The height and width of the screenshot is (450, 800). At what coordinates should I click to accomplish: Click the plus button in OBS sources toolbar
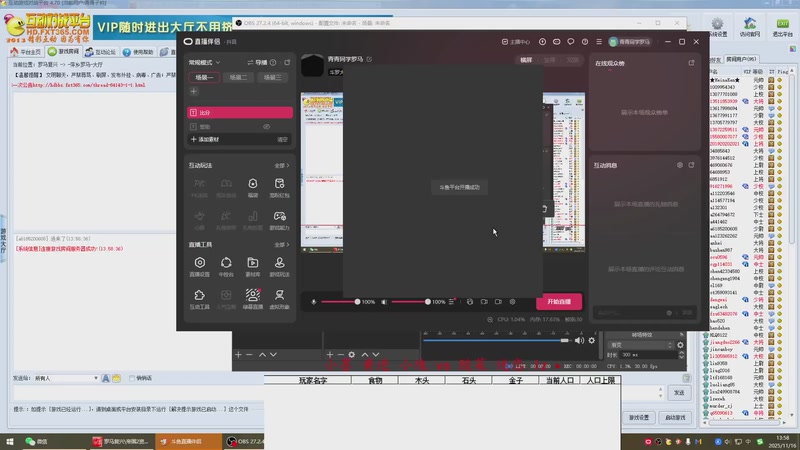tap(330, 355)
